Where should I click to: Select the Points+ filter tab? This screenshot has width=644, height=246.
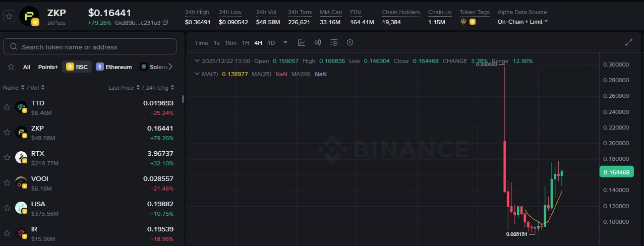[48, 67]
